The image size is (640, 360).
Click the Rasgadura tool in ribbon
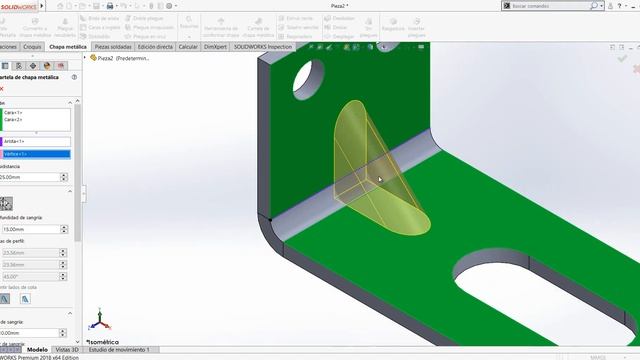393,24
